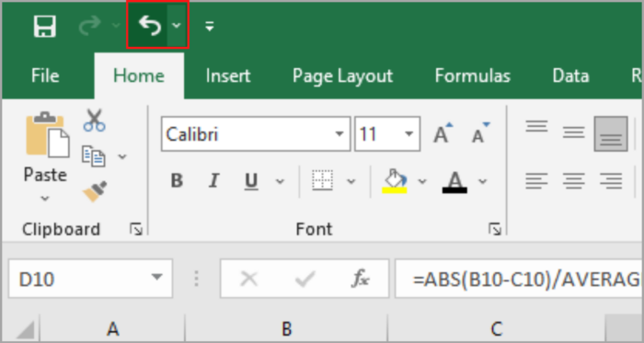Viewport: 644px width, 343px height.
Task: Toggle Bold formatting
Action: 177,180
